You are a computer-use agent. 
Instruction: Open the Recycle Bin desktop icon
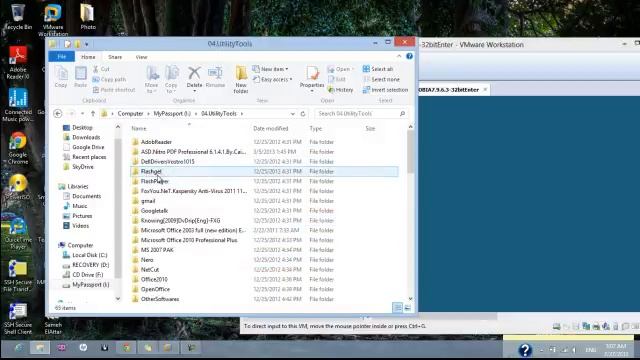[17, 16]
